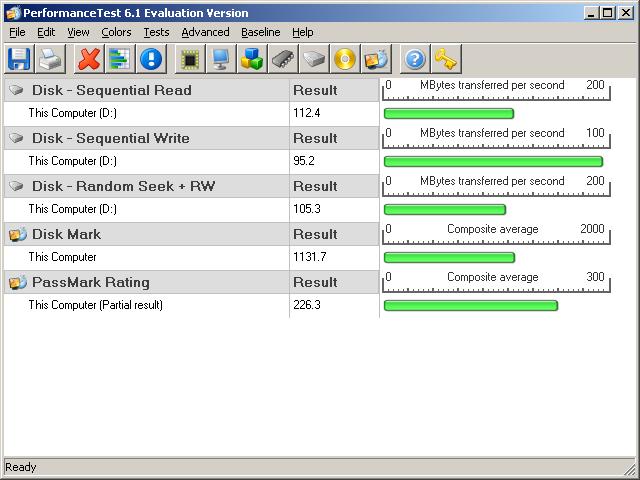The image size is (640, 480).
Task: Open the Edit menu
Action: coord(46,32)
